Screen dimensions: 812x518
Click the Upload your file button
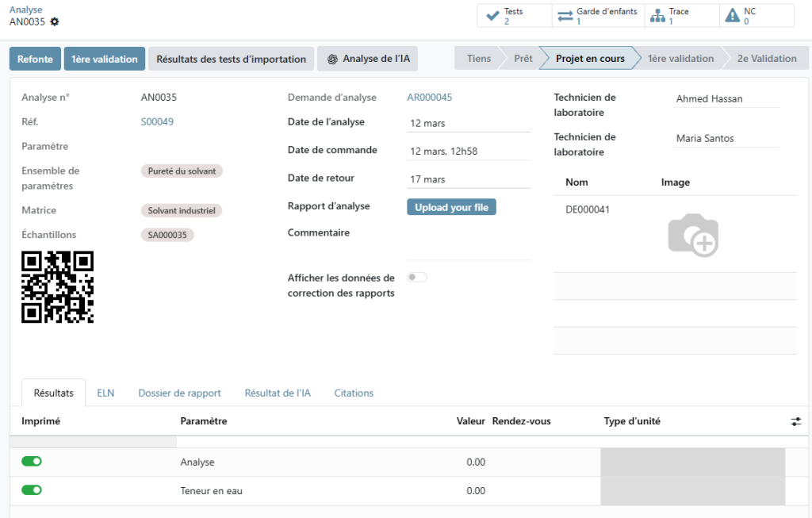pyautogui.click(x=451, y=205)
